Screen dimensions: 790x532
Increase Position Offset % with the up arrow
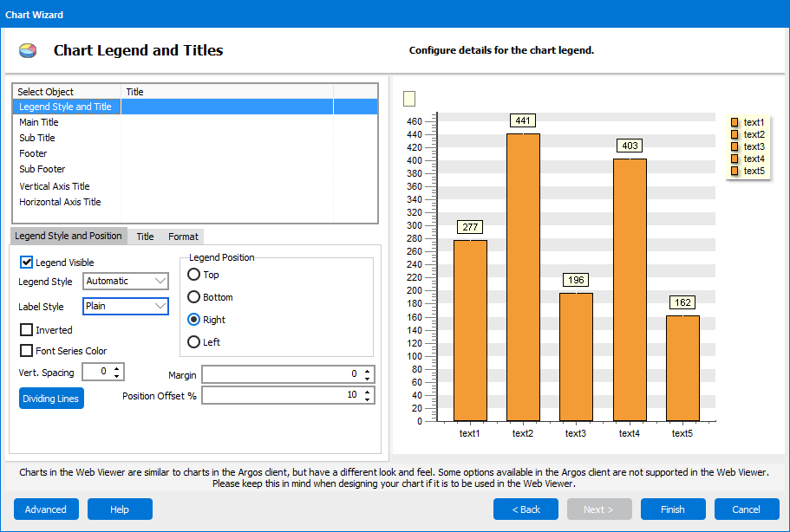368,390
